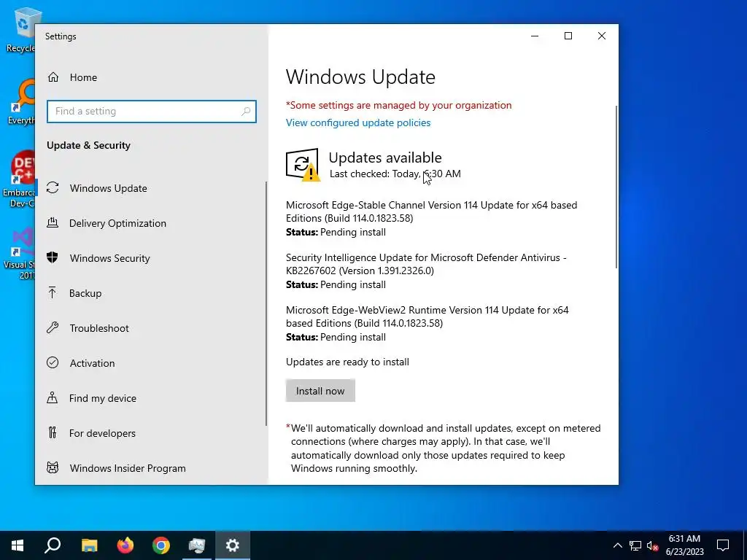Click the muted volume tray icon

click(x=652, y=545)
